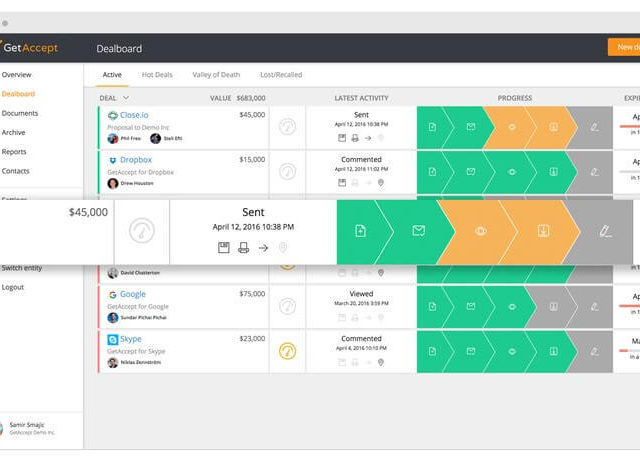Click the location pin icon in Skype row
Image resolution: width=640 pixels, height=457 pixels.
381,362
